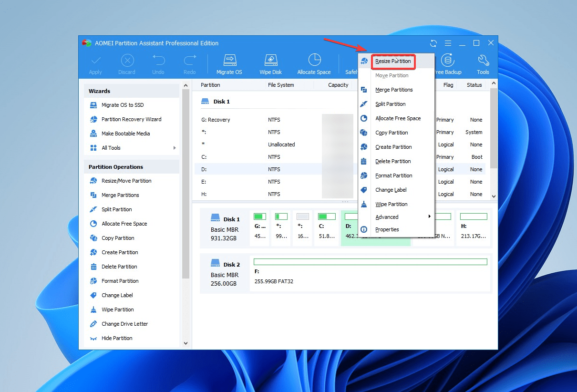Select the H: partition row in list
The image size is (577, 392).
[341, 194]
